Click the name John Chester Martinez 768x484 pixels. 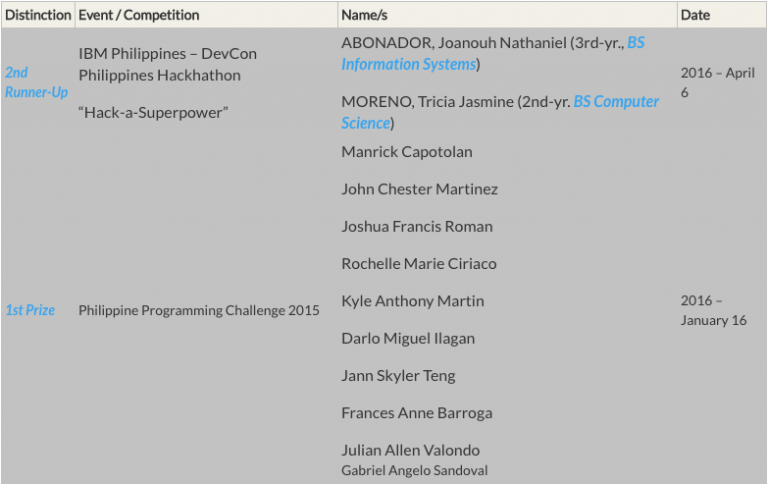[x=419, y=189]
